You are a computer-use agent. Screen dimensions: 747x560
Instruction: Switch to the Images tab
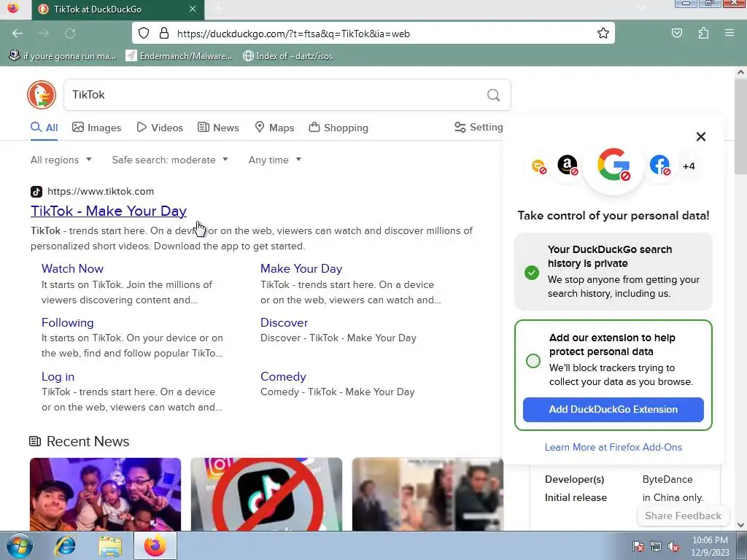click(x=97, y=128)
